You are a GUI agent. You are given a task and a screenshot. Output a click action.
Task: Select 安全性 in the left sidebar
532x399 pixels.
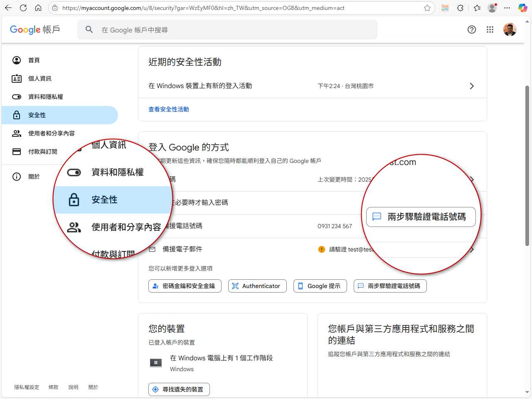click(60, 115)
